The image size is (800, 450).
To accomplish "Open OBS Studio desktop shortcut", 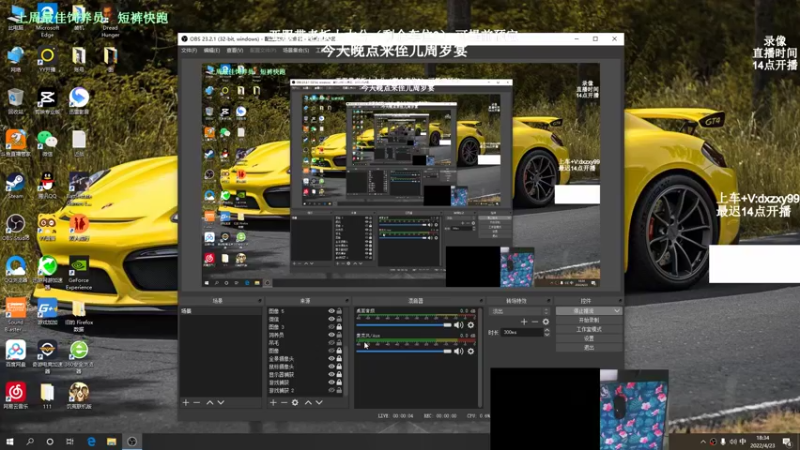I will pyautogui.click(x=15, y=228).
